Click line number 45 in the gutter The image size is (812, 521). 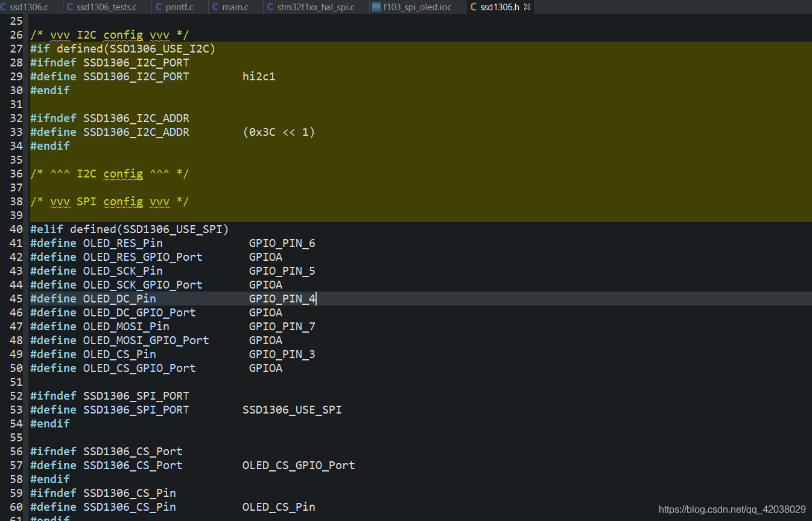[16, 299]
